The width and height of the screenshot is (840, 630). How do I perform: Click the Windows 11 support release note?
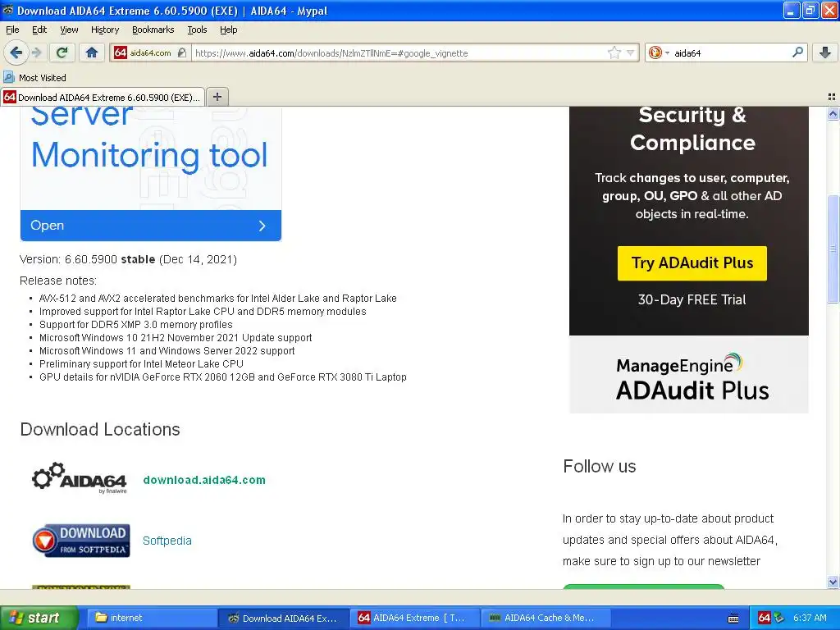(x=167, y=351)
